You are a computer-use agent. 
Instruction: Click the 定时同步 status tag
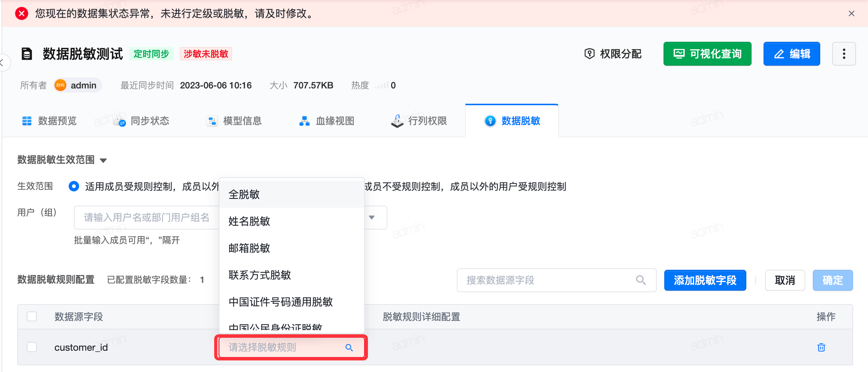click(152, 54)
